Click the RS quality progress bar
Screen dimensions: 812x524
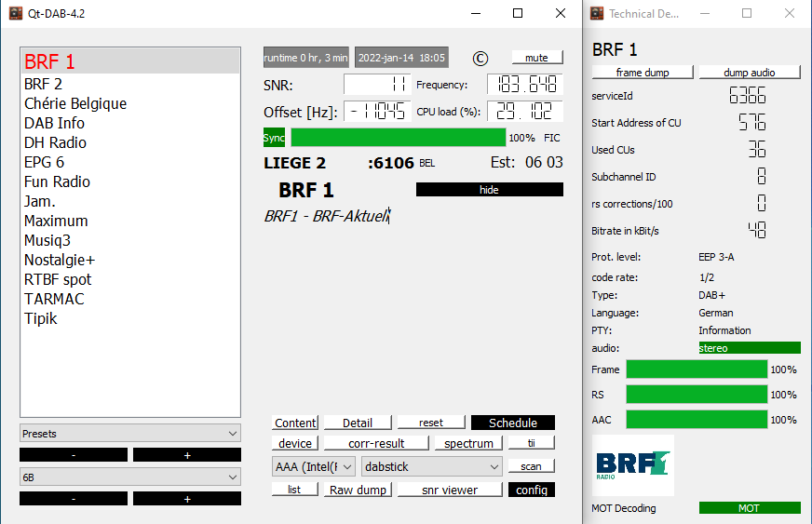[x=697, y=395]
